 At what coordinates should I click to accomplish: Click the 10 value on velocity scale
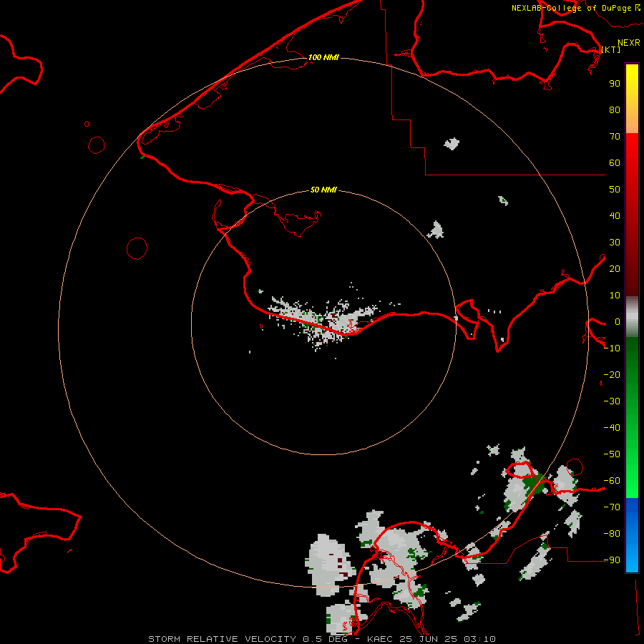[615, 296]
